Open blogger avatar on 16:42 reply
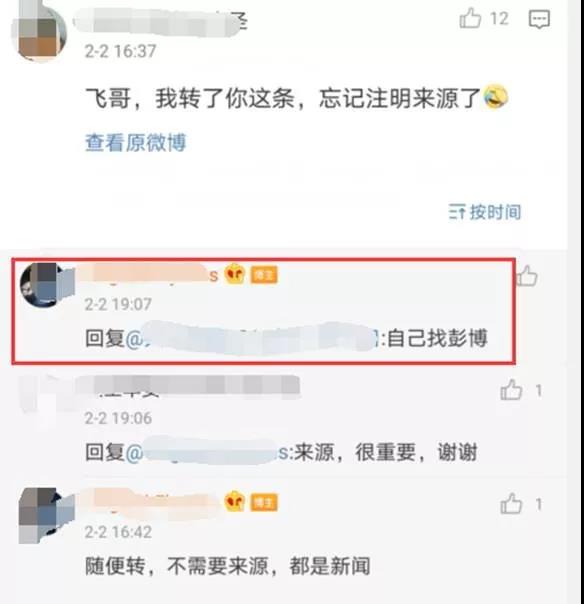 click(x=45, y=514)
